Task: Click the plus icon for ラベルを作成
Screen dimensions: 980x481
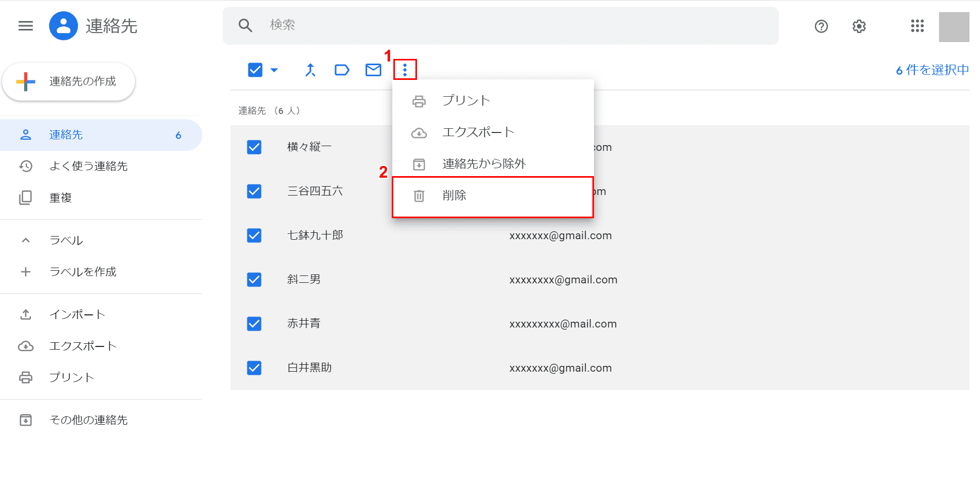Action: (x=26, y=272)
